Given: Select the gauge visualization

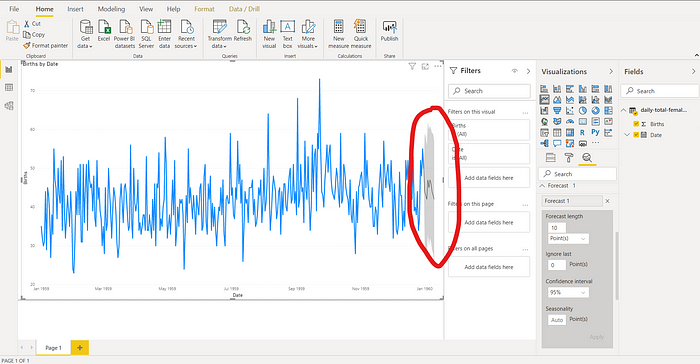Looking at the screenshot, I should 570,121.
